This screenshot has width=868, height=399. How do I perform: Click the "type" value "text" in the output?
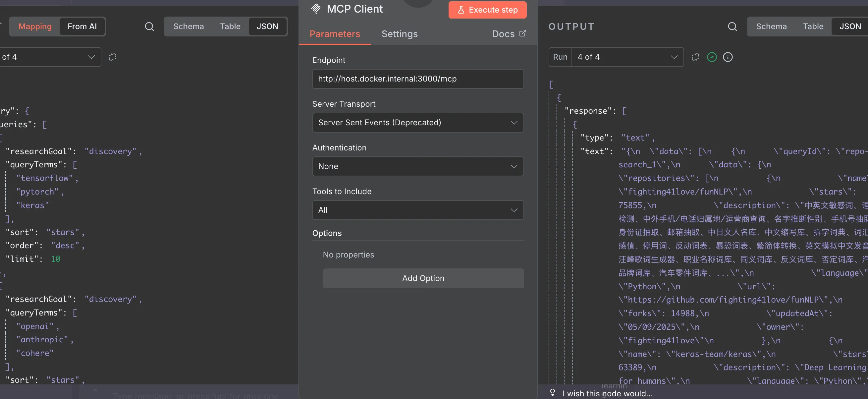[x=635, y=138]
